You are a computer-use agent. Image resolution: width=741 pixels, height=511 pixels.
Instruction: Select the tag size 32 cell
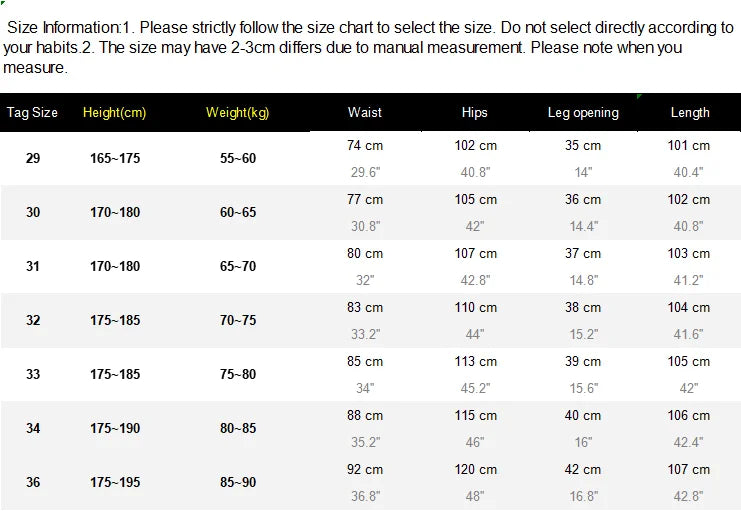tap(33, 321)
